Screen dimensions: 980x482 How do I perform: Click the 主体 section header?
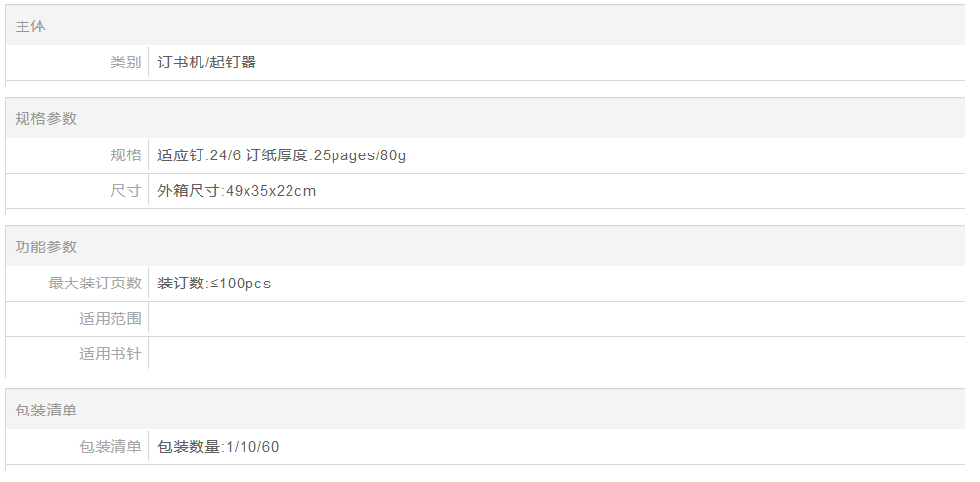pos(30,26)
